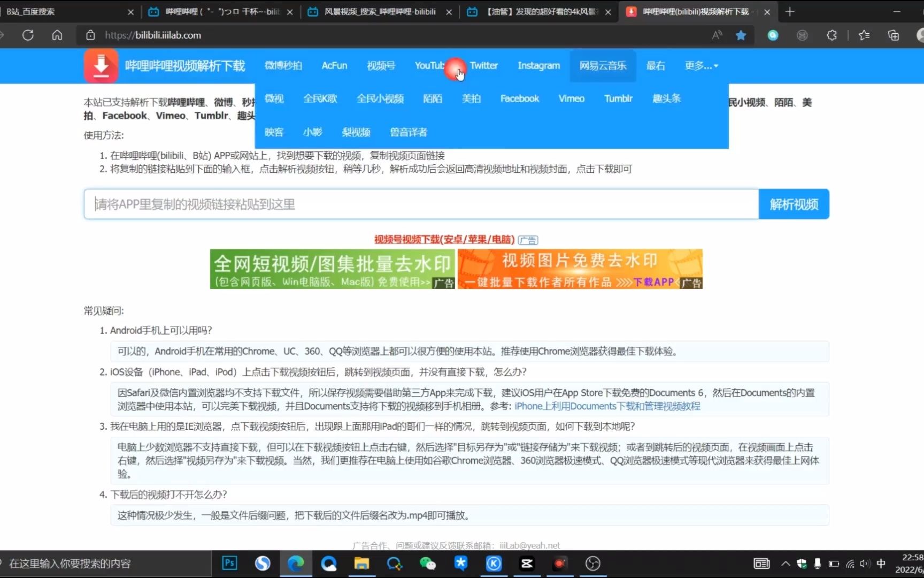Close the B站_百度搜索 tab

tap(130, 12)
